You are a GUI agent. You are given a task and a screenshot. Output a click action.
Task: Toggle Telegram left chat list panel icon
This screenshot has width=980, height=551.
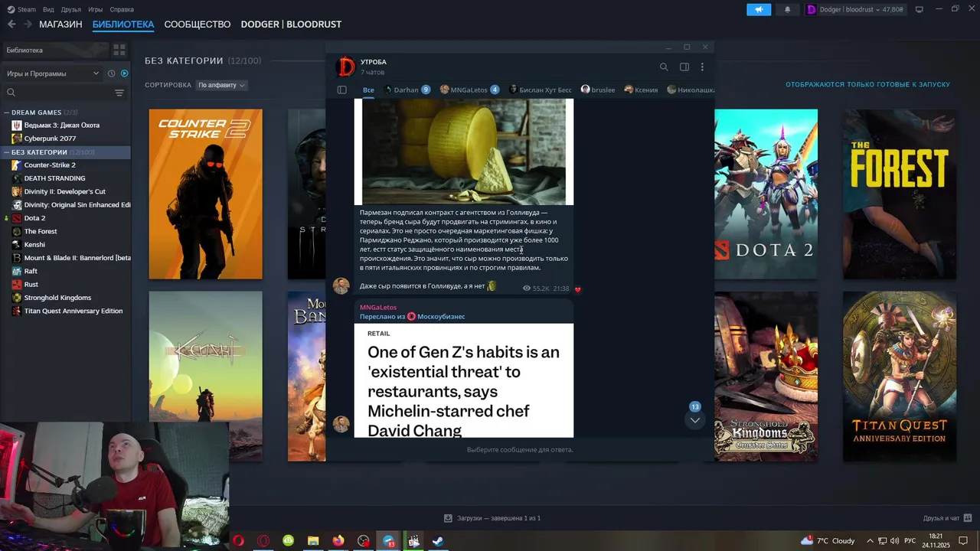(342, 90)
